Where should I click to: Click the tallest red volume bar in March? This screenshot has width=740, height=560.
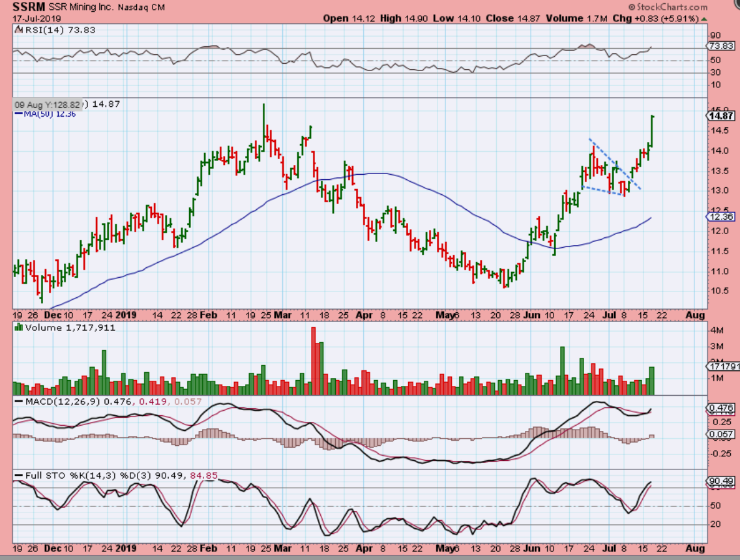click(x=314, y=361)
